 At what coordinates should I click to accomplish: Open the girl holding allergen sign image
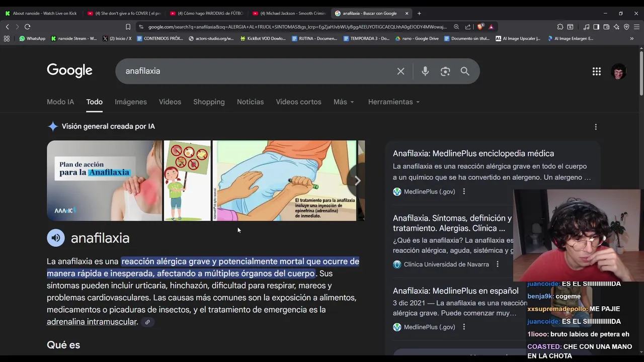[187, 180]
